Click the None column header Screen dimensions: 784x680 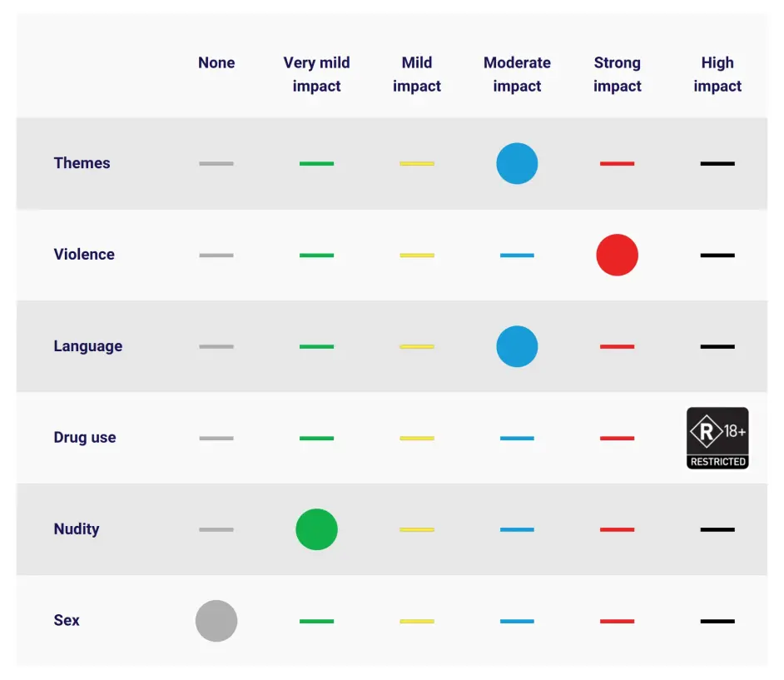pyautogui.click(x=216, y=62)
